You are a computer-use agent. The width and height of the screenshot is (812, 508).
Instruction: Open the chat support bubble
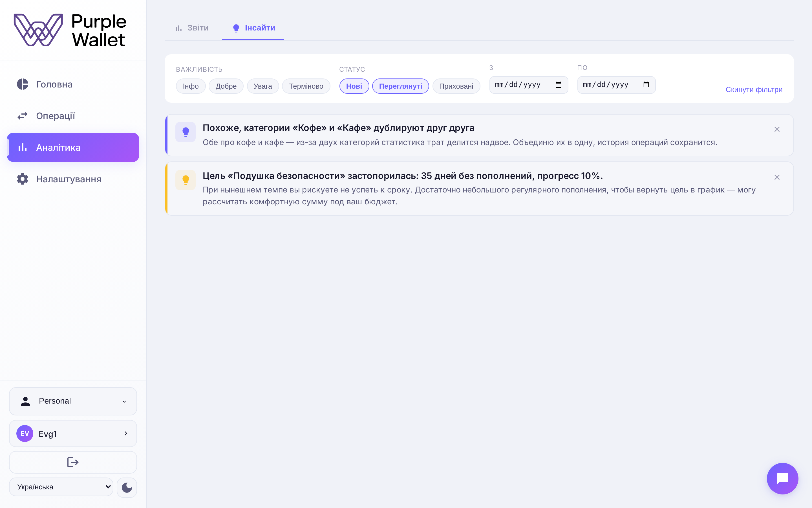[782, 478]
